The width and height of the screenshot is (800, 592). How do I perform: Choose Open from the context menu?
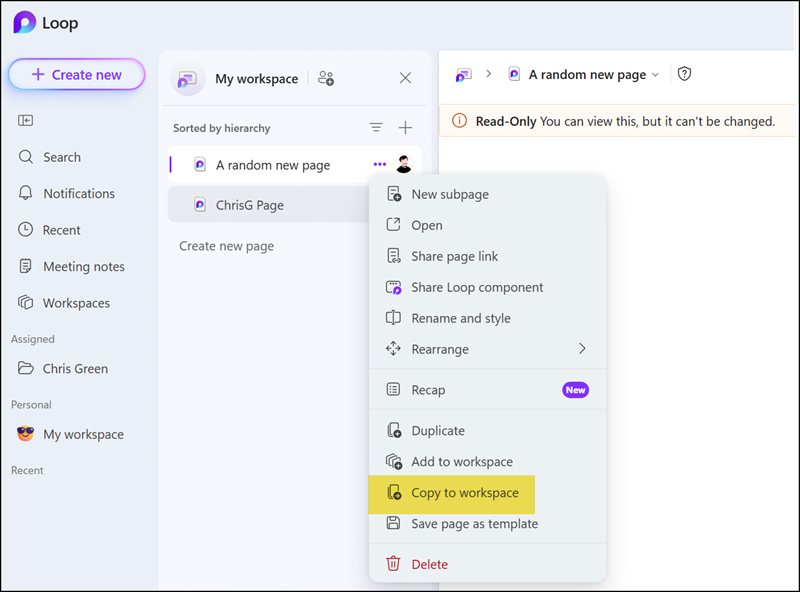(x=487, y=225)
